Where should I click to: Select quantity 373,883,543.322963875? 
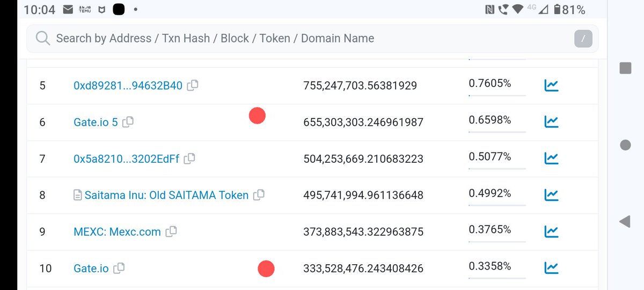tap(363, 231)
